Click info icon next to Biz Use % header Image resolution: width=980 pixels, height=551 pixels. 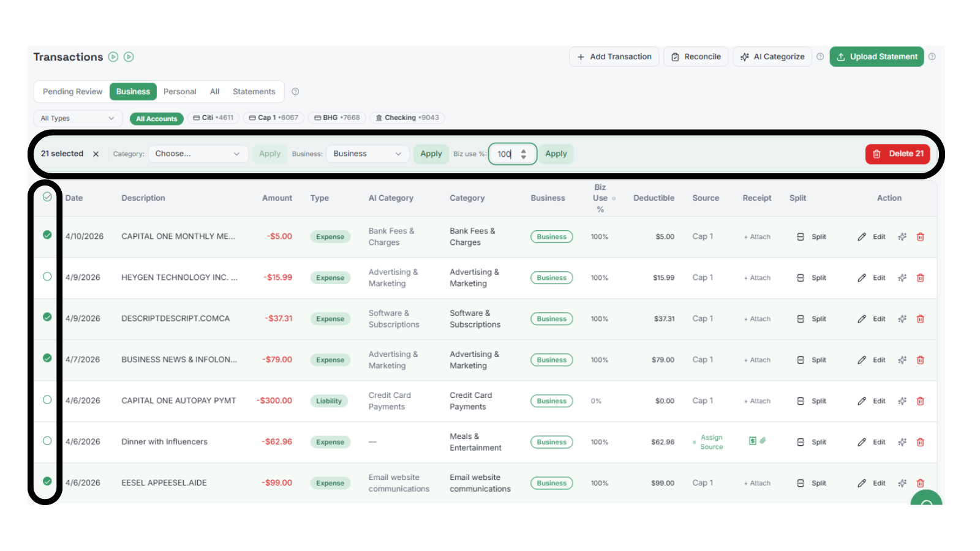[614, 198]
